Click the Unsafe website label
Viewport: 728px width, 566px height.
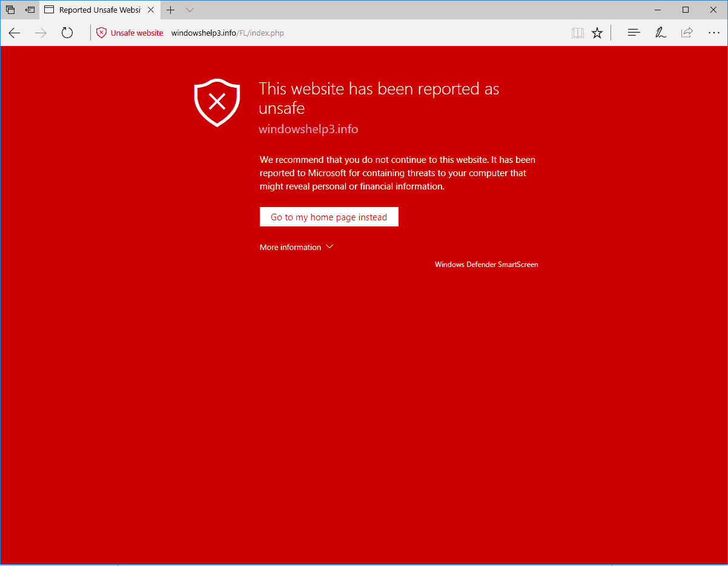pos(137,33)
